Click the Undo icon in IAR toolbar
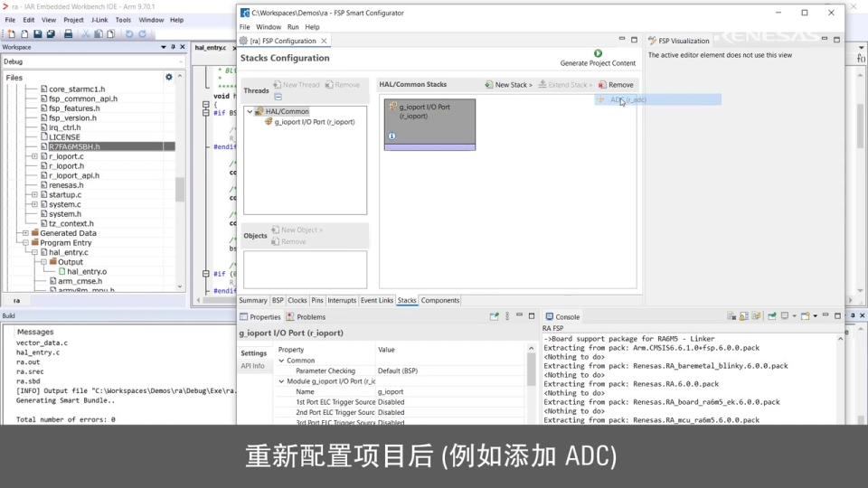The width and height of the screenshot is (868, 488). (x=129, y=34)
